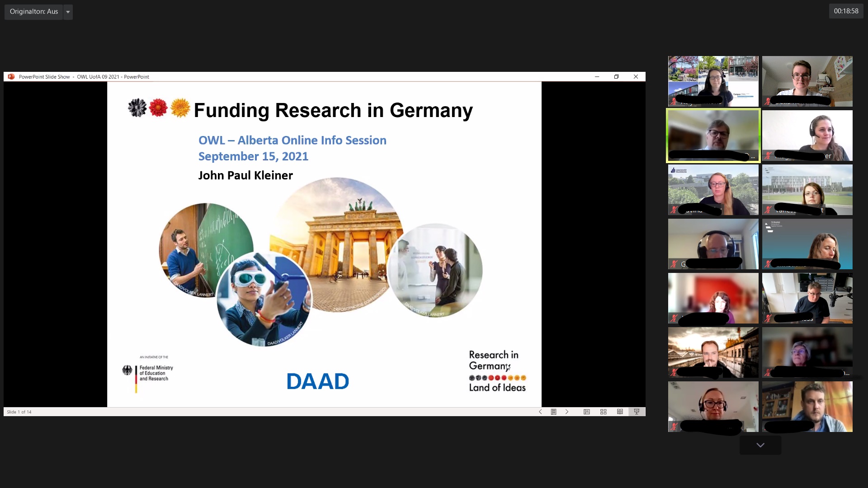868x488 pixels.
Task: Select the tile with bookshelf and orange curtain
Action: 807,407
